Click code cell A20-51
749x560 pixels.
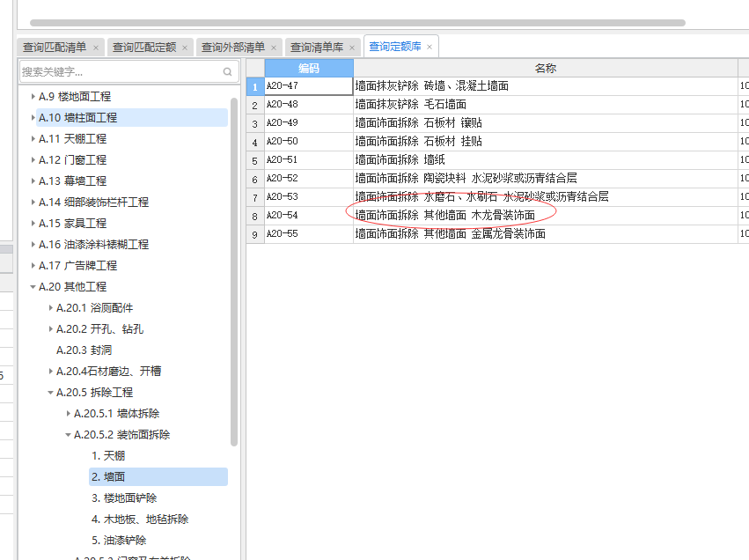pyautogui.click(x=309, y=159)
